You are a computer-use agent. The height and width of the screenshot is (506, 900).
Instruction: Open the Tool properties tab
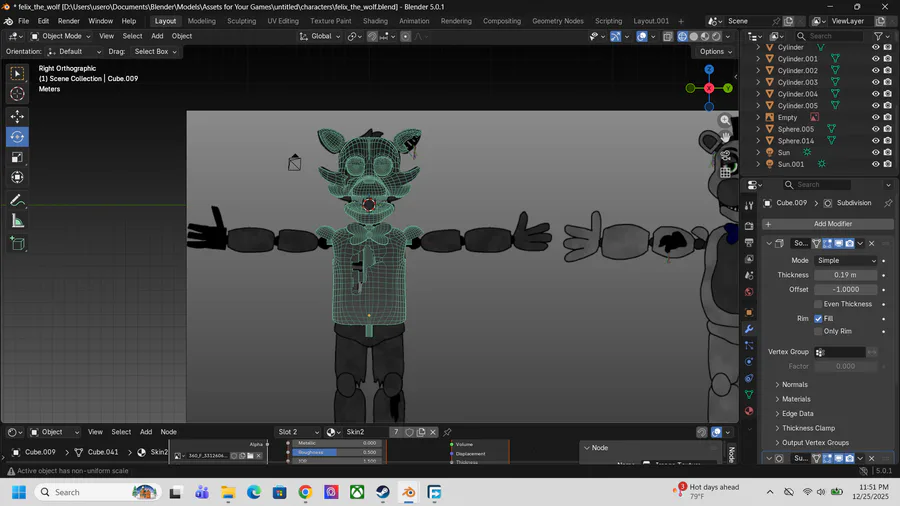tap(749, 205)
